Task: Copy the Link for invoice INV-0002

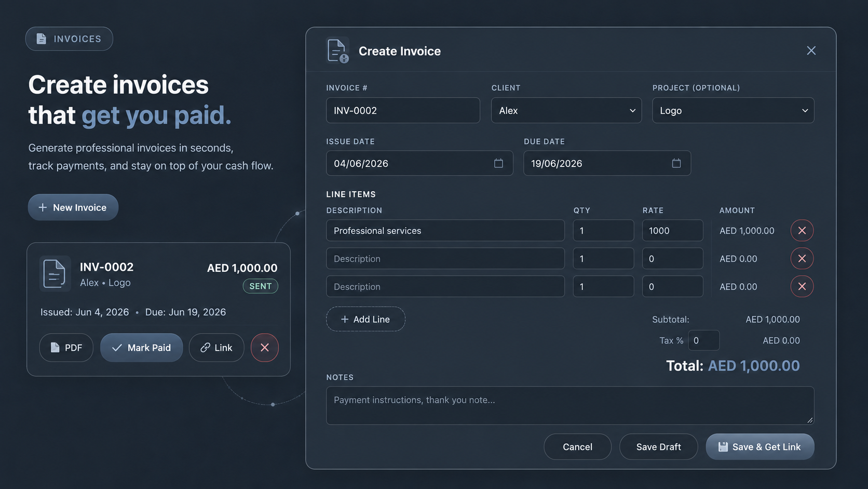Action: point(216,348)
